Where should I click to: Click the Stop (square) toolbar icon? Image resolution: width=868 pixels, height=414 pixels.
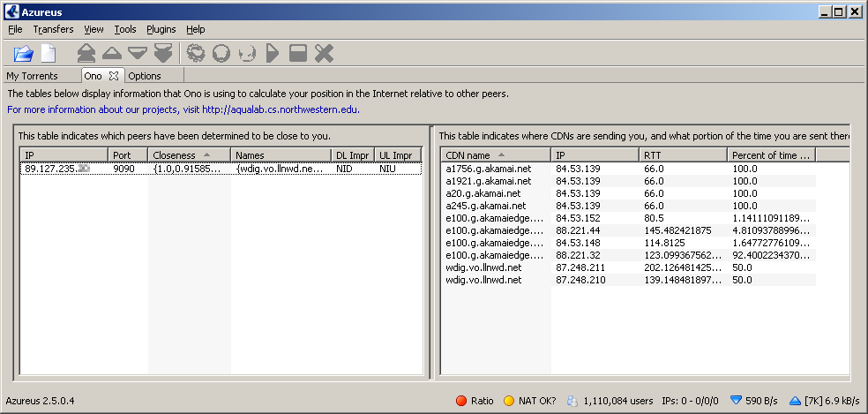tap(298, 53)
